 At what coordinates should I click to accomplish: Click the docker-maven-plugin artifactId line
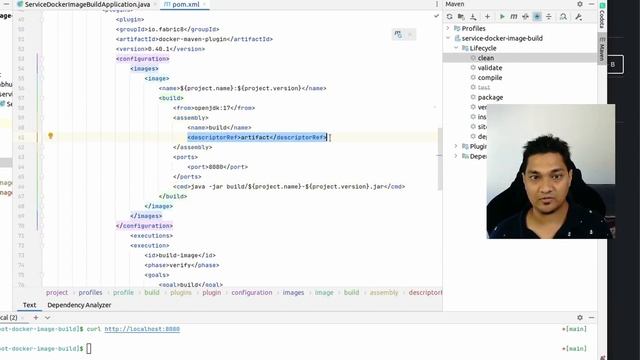coord(194,39)
